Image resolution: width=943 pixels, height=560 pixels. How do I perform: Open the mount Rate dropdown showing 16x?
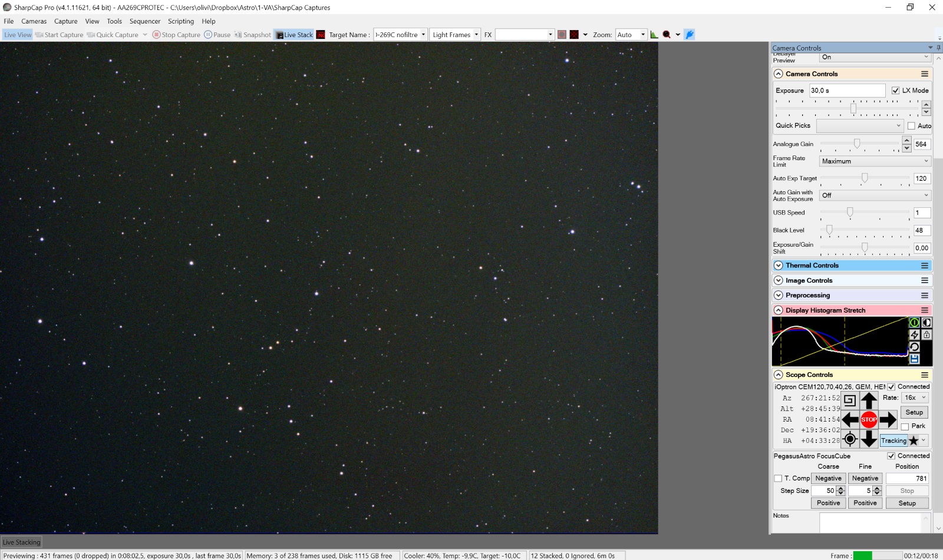tap(915, 398)
